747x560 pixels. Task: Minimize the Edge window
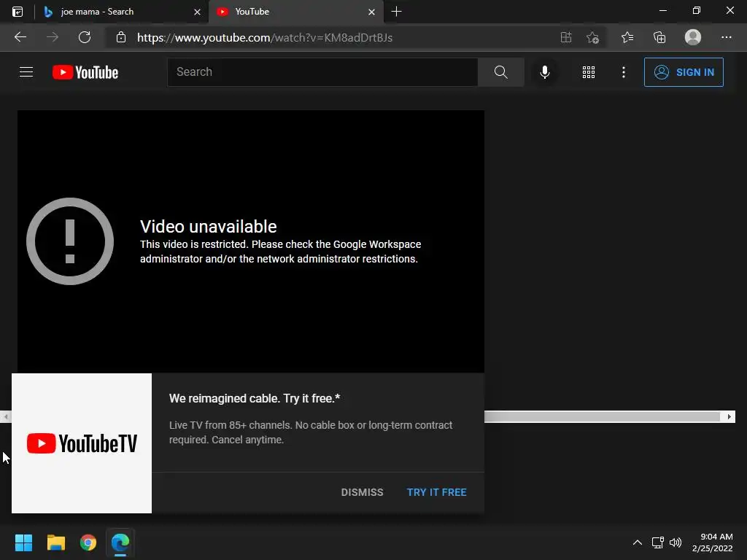[x=662, y=10]
